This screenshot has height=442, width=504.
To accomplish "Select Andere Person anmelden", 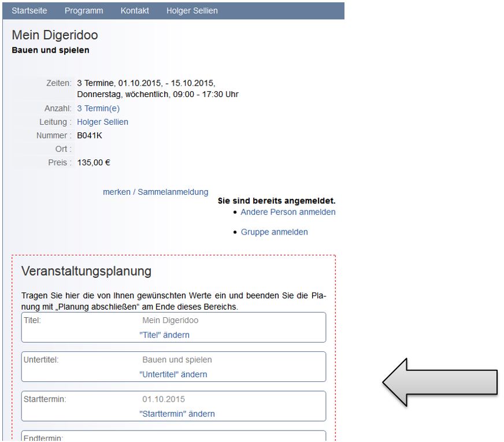I will 288,212.
